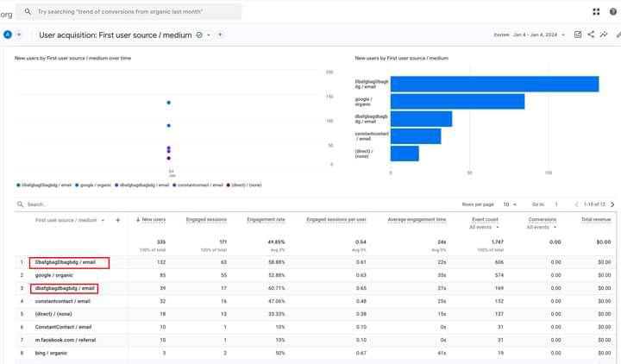This screenshot has width=621, height=364.
Task: Open 'All events' dropdown under Conversions
Action: point(542,228)
